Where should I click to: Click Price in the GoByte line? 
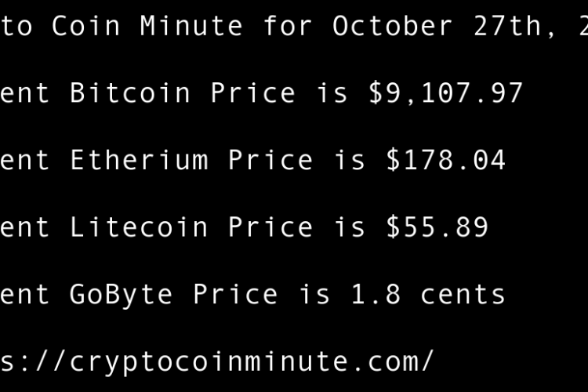pos(235,295)
